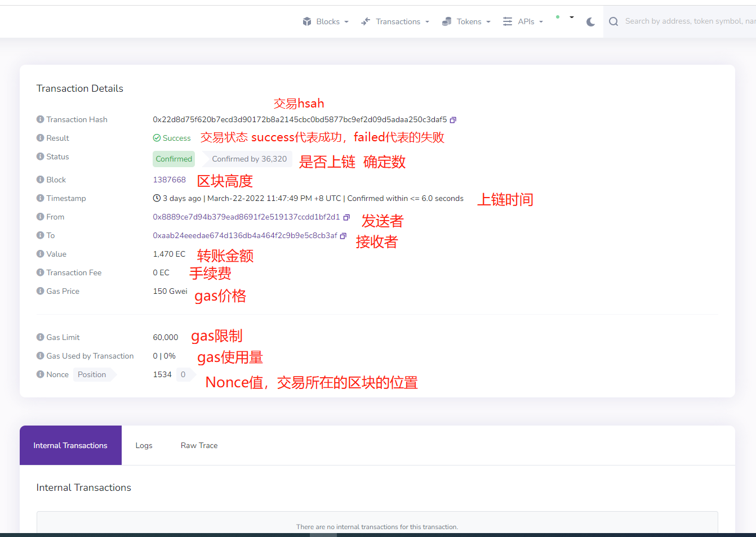Click the Blocks cube icon in navbar
The width and height of the screenshot is (756, 537).
point(306,21)
